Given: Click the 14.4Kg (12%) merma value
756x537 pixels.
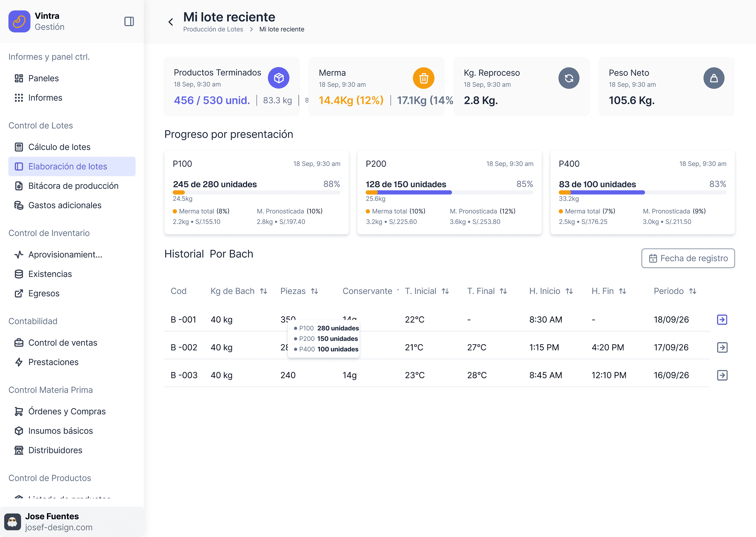Looking at the screenshot, I should (x=351, y=100).
